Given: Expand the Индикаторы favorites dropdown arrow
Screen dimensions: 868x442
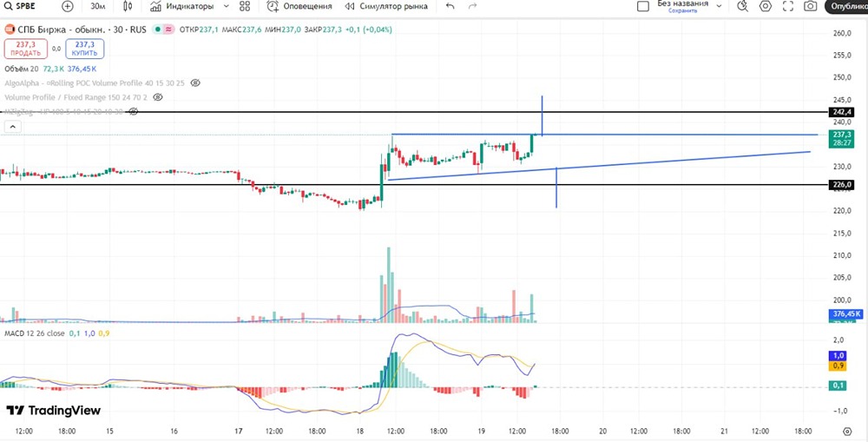Looking at the screenshot, I should pos(226,7).
